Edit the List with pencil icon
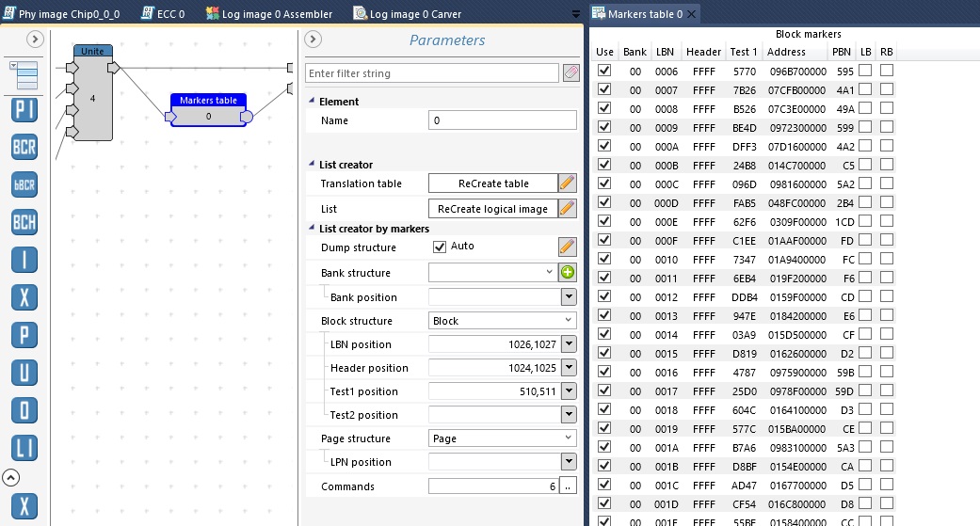Image resolution: width=980 pixels, height=526 pixels. 567,208
